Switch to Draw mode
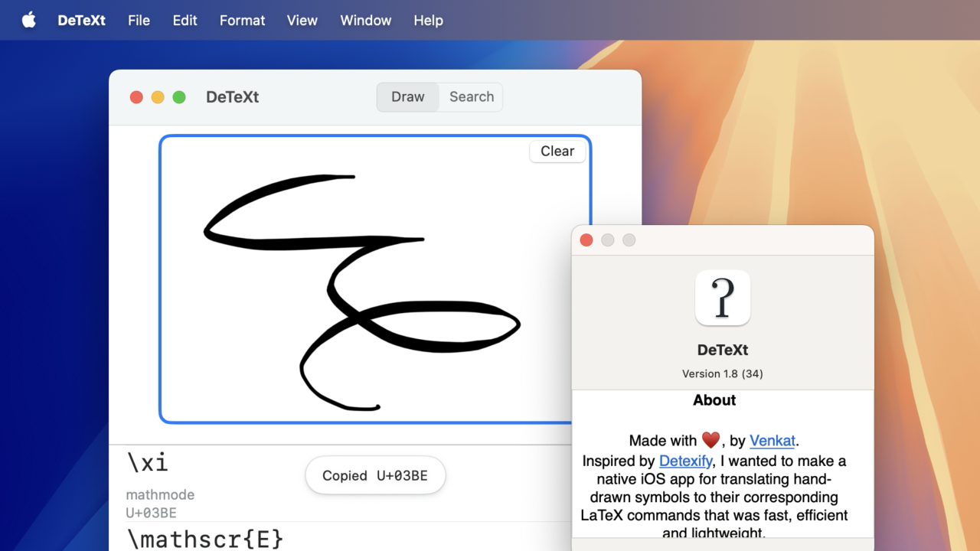 pos(407,97)
